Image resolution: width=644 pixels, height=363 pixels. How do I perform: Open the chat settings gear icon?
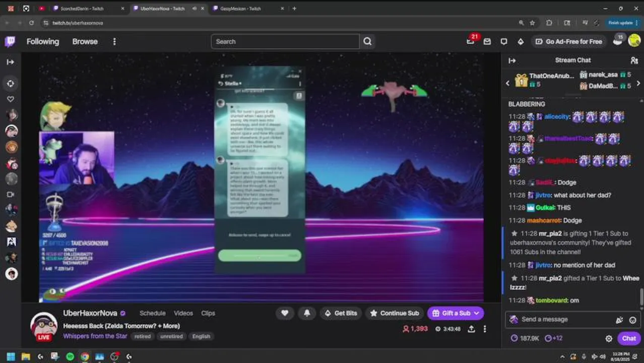point(609,338)
